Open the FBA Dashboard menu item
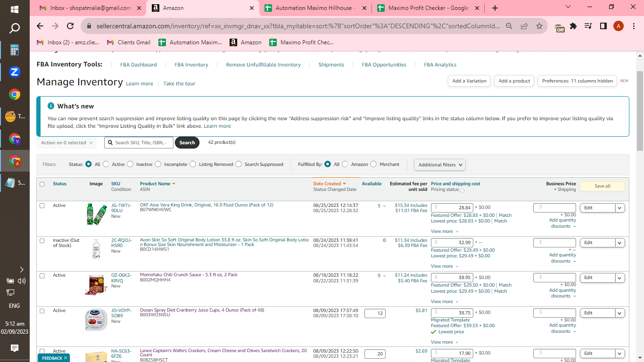The image size is (644, 362). click(x=139, y=65)
